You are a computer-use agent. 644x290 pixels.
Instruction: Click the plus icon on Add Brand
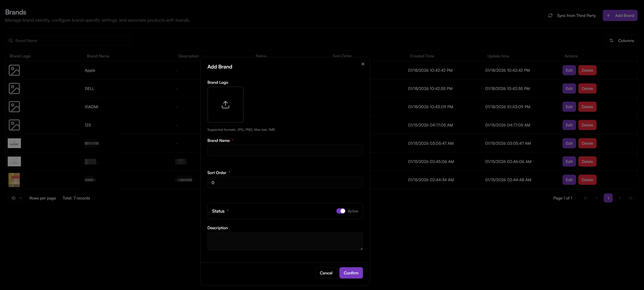608,15
